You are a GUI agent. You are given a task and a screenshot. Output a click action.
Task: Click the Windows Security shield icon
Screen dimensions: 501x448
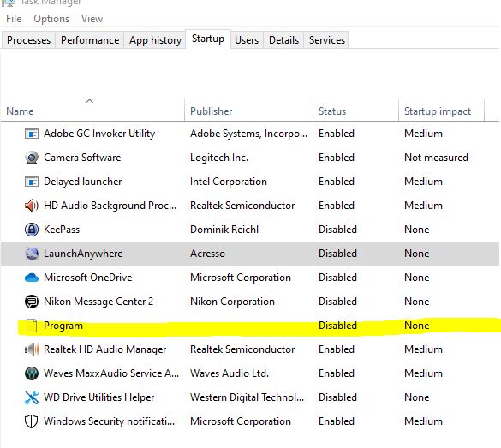(x=32, y=421)
